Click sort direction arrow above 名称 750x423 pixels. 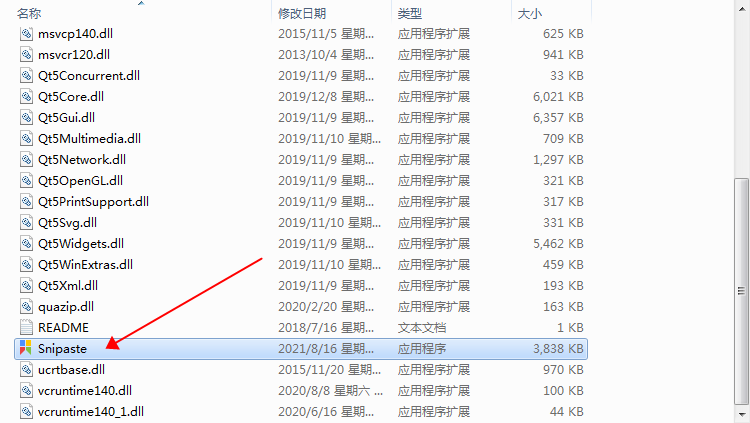click(x=141, y=3)
